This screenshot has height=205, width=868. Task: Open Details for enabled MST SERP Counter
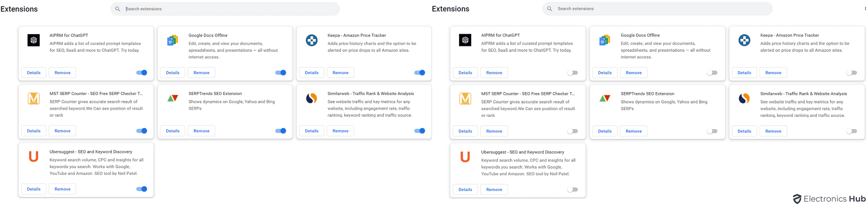34,131
